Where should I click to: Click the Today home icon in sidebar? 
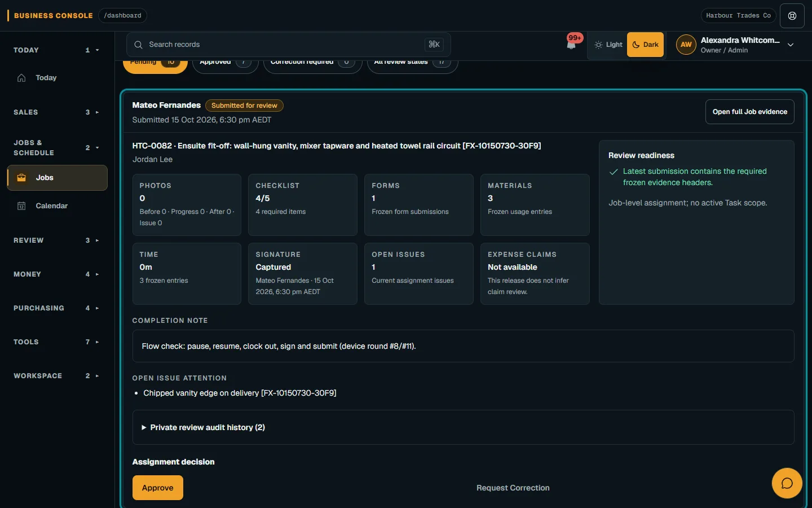point(21,78)
